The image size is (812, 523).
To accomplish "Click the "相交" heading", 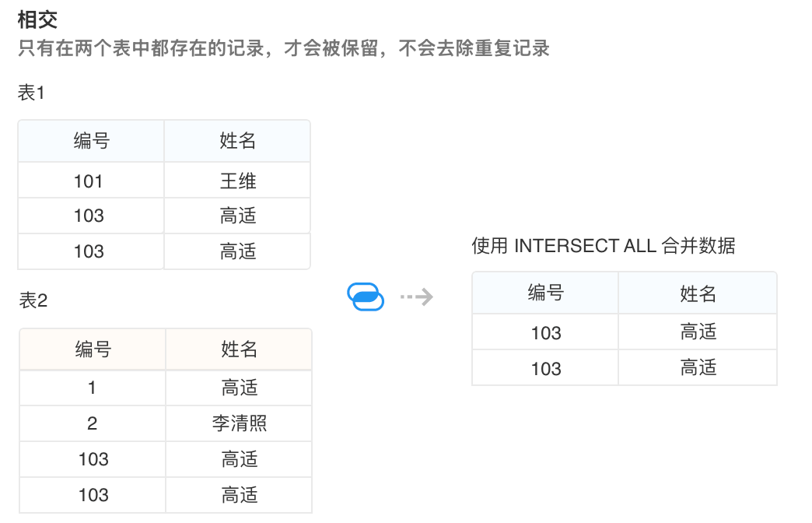I will pos(37,20).
